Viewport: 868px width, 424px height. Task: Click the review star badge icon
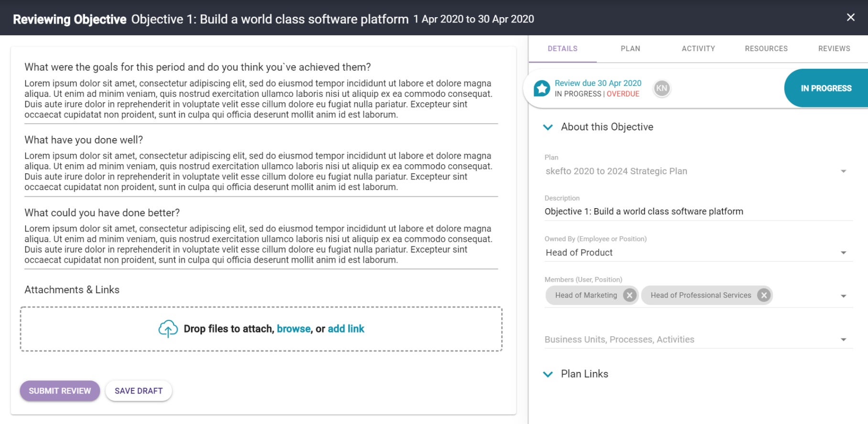(x=542, y=88)
